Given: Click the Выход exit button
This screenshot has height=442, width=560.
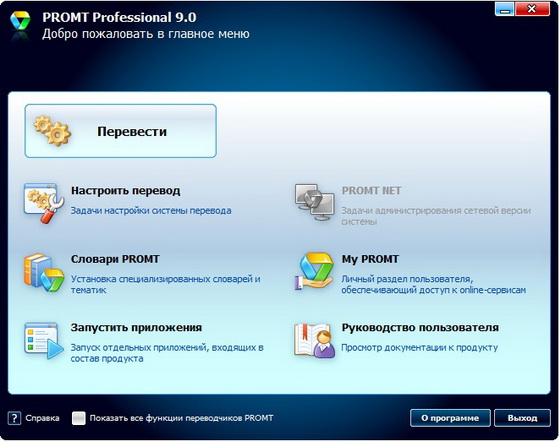Looking at the screenshot, I should 522,418.
